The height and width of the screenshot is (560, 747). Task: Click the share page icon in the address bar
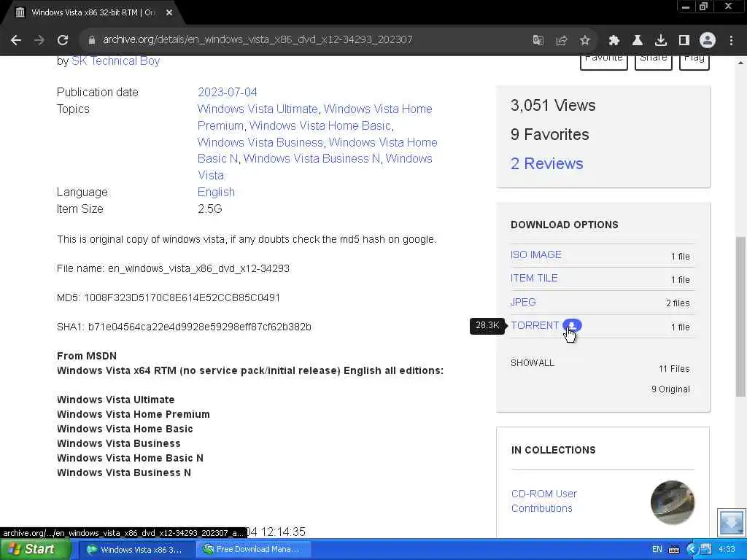[x=562, y=40]
